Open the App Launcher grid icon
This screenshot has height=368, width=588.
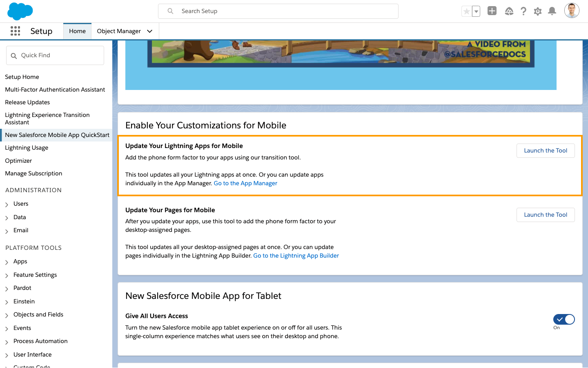[15, 31]
